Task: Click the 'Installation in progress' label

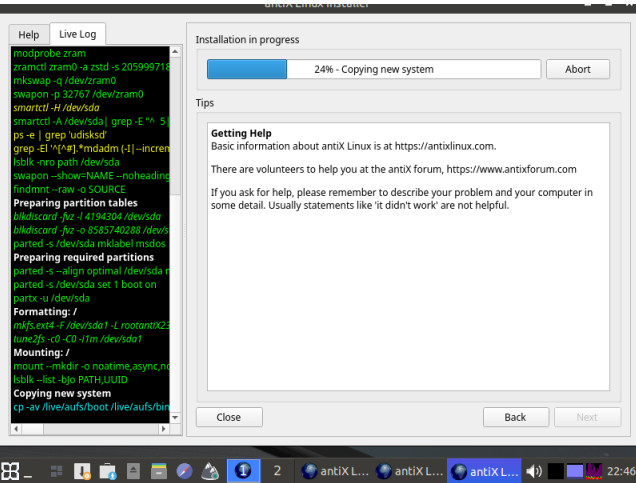Action: (247, 40)
